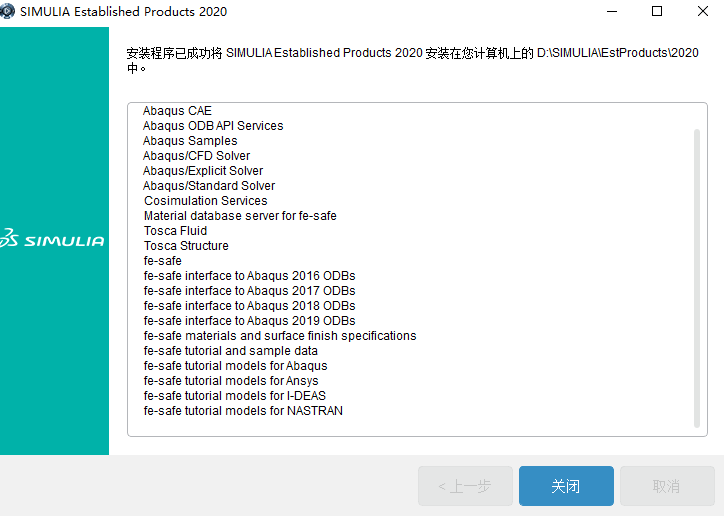724x516 pixels.
Task: Click the install path D:\SIMULIA\EstProducts\2020 text
Action: click(618, 53)
